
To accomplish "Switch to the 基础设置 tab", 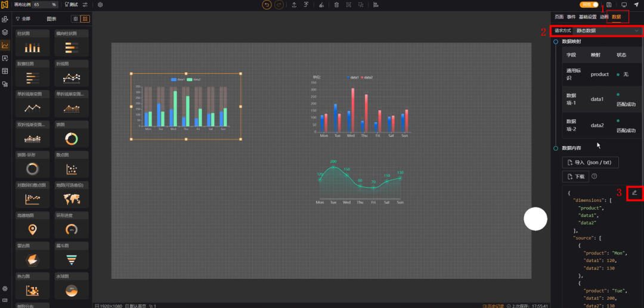I will [x=587, y=17].
